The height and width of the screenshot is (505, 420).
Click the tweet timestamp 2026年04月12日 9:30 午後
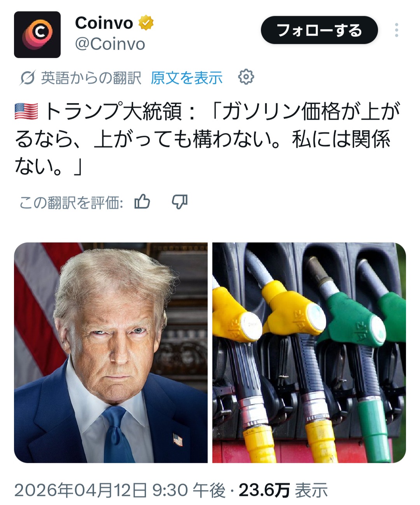click(x=120, y=490)
